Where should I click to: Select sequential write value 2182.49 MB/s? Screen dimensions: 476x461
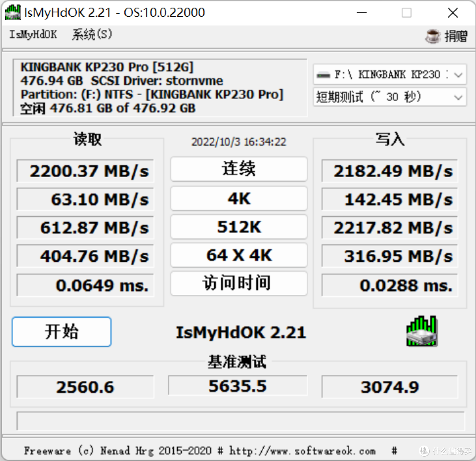point(390,171)
